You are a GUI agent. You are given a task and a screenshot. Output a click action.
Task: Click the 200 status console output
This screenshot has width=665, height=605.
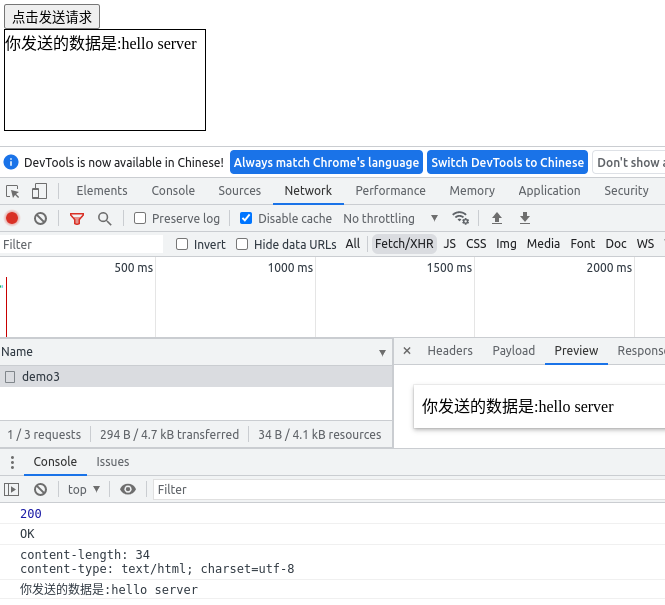pos(31,514)
